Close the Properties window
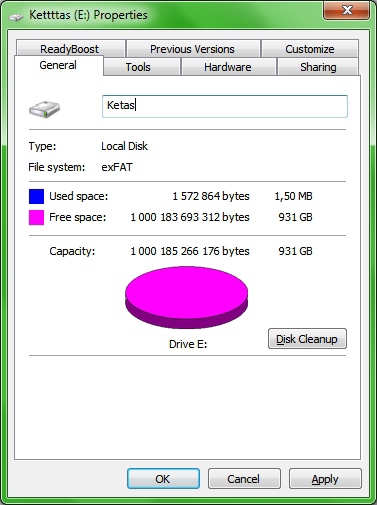 pyautogui.click(x=346, y=10)
